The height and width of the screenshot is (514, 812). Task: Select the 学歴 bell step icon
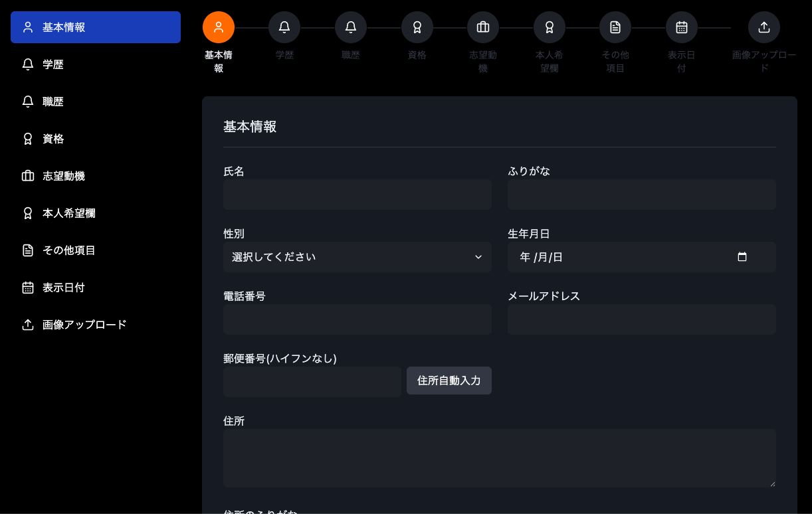click(x=284, y=27)
